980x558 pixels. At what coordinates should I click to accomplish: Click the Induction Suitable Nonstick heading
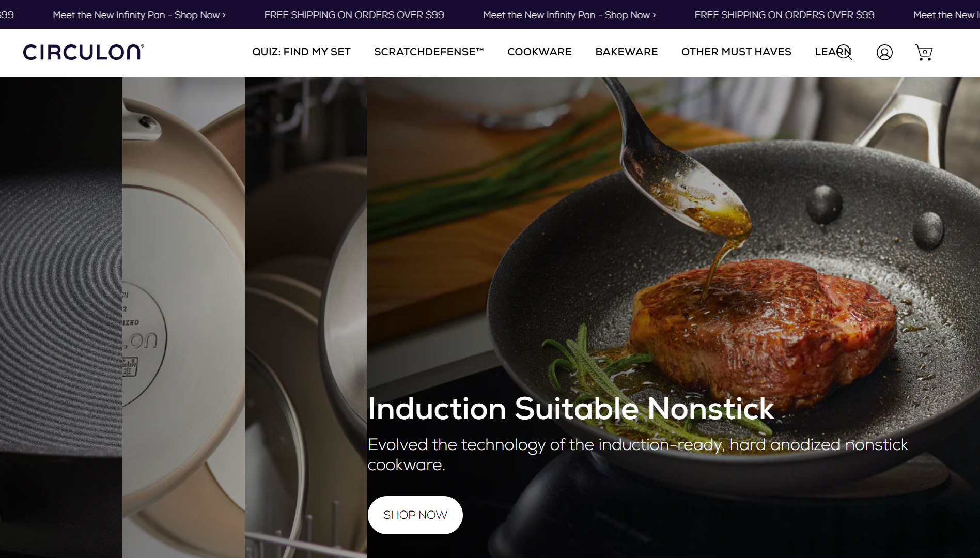click(571, 409)
